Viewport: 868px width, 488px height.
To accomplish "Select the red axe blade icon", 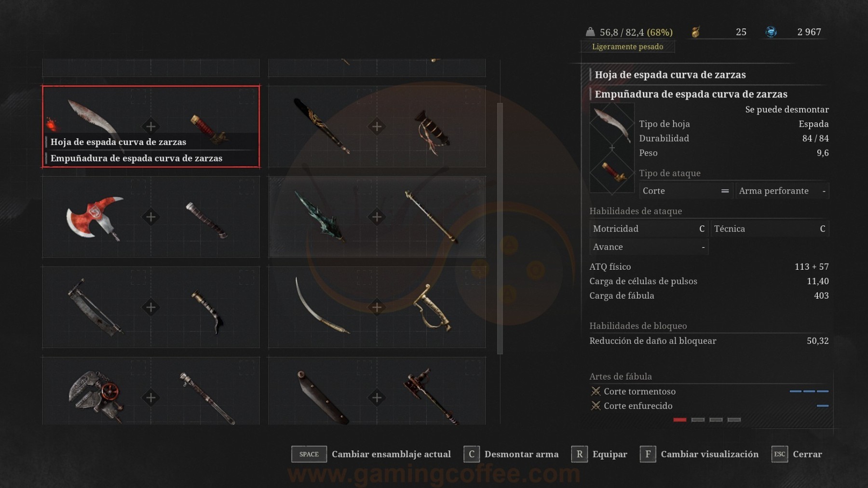I will [95, 218].
